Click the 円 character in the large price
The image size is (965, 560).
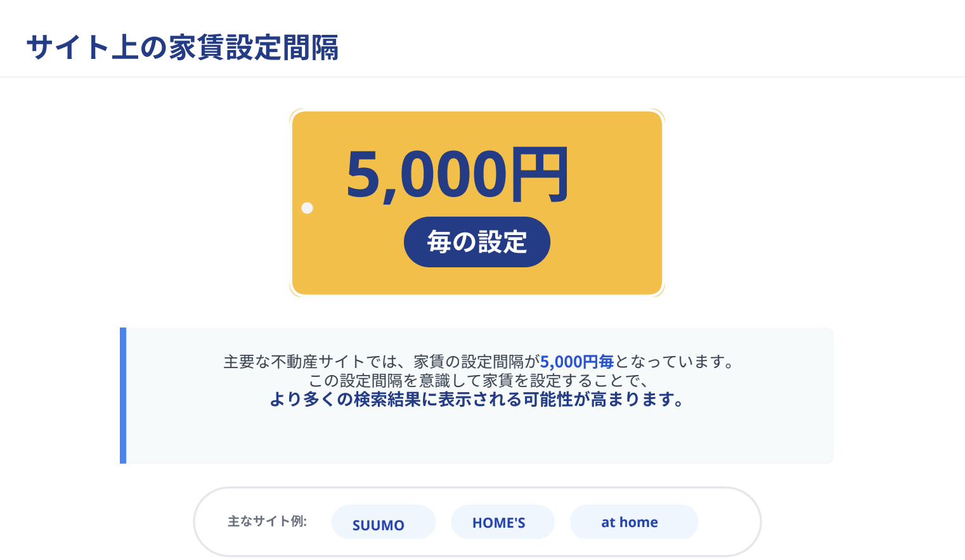(540, 175)
